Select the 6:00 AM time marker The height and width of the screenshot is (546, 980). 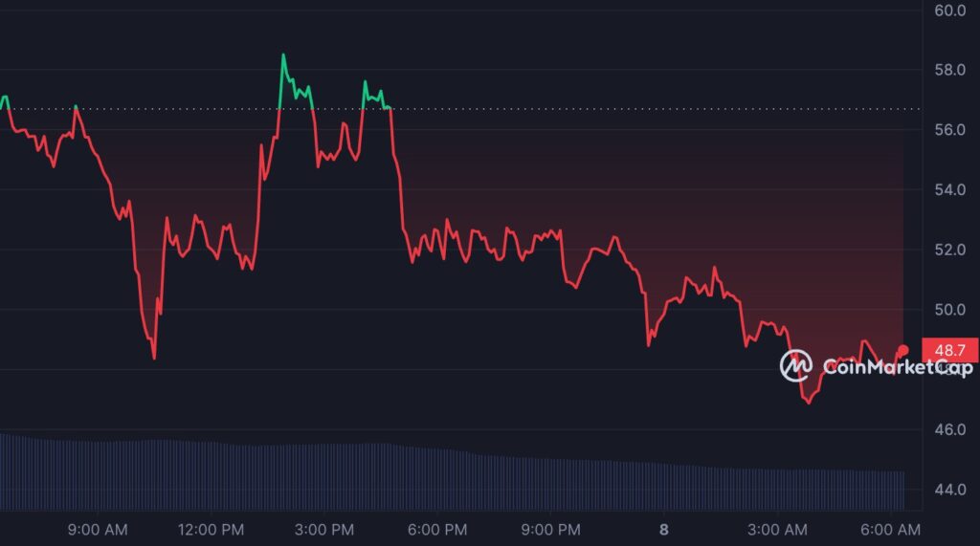[890, 529]
